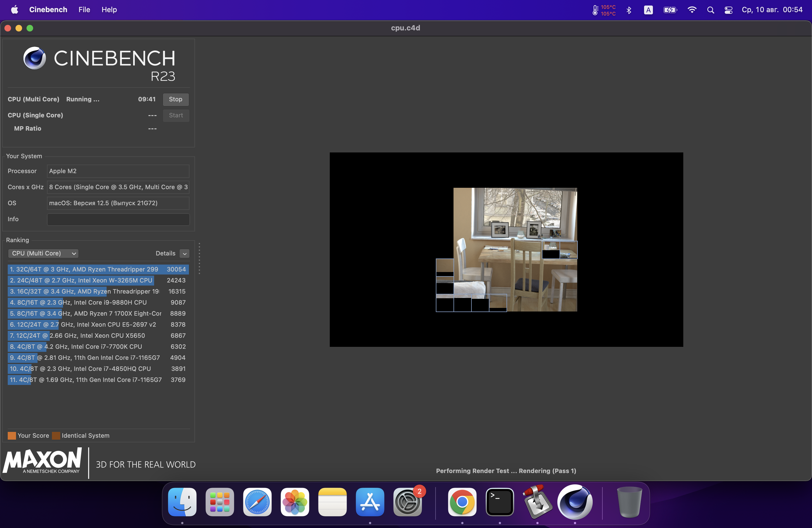
Task: Select the Your Score orange swatch
Action: pyautogui.click(x=12, y=435)
